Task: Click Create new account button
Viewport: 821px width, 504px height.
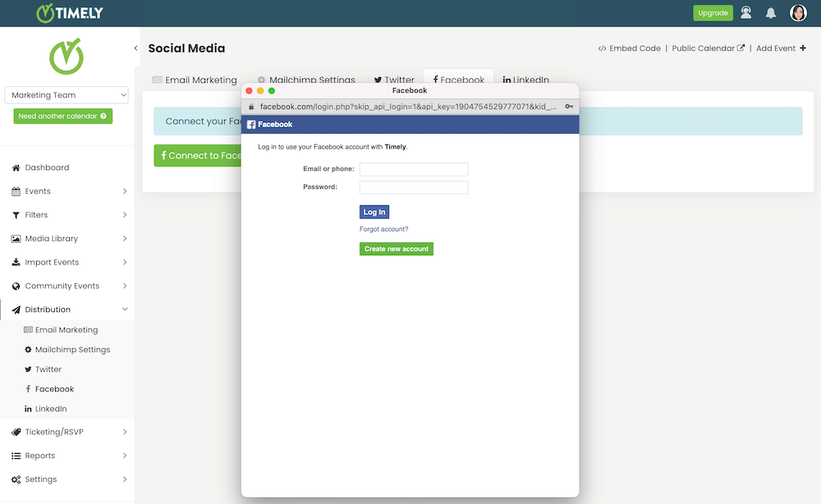Action: click(397, 249)
